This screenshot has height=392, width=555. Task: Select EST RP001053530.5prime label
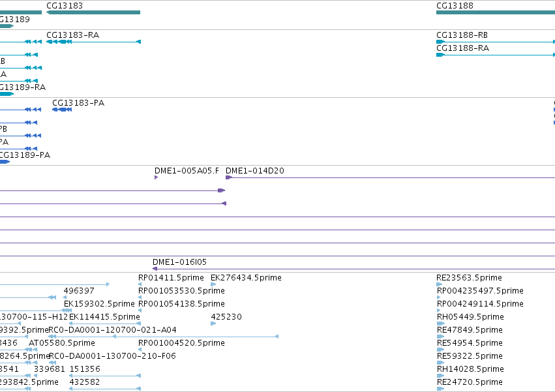tap(181, 291)
